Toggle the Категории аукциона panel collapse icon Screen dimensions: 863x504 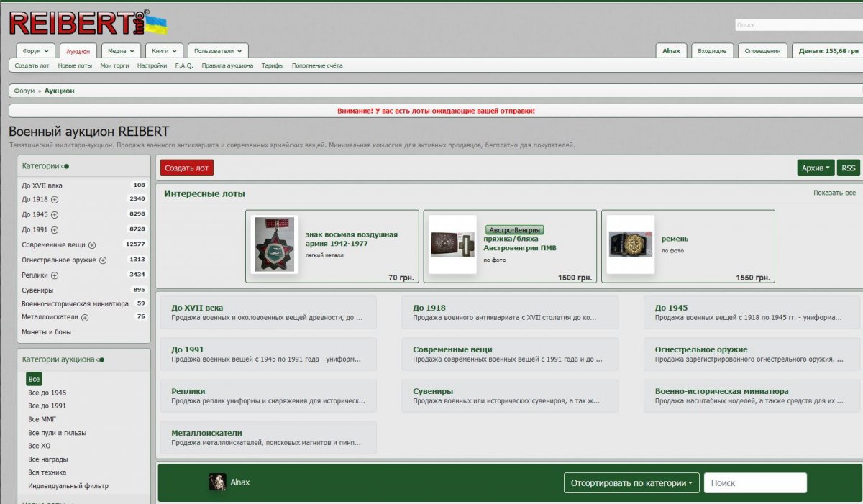tap(101, 359)
